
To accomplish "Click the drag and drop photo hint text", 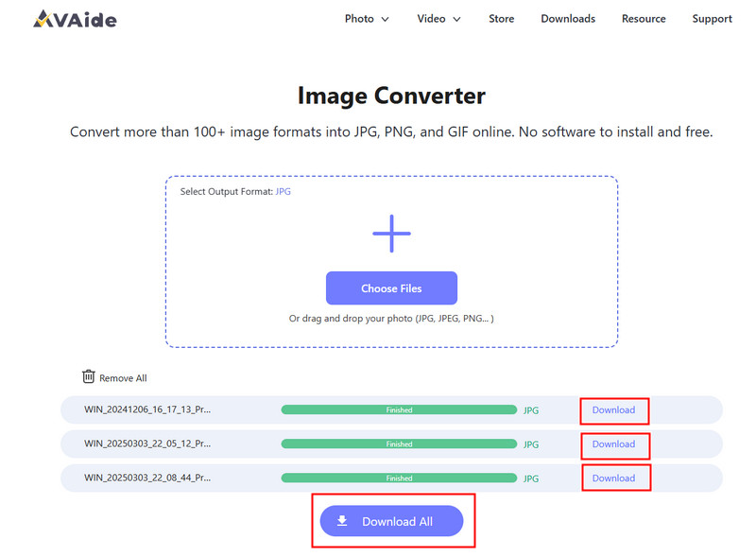I will coord(391,319).
